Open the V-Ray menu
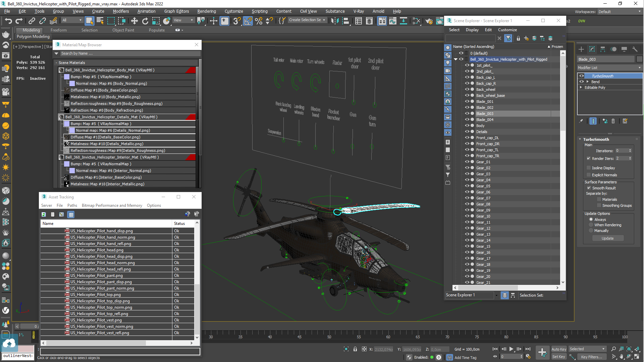The height and width of the screenshot is (362, 644). point(359,11)
